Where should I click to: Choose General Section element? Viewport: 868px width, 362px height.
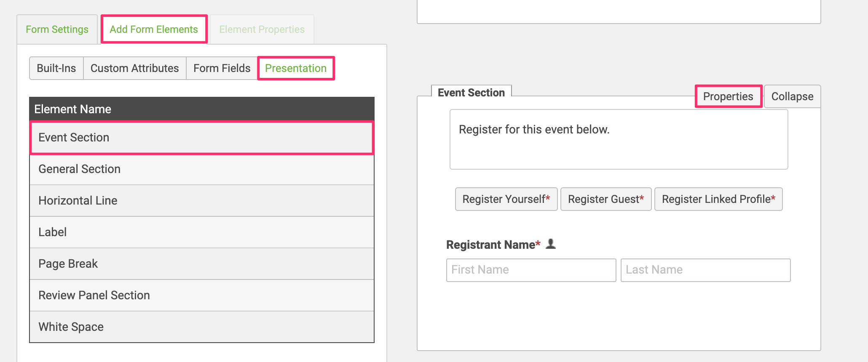tap(202, 169)
